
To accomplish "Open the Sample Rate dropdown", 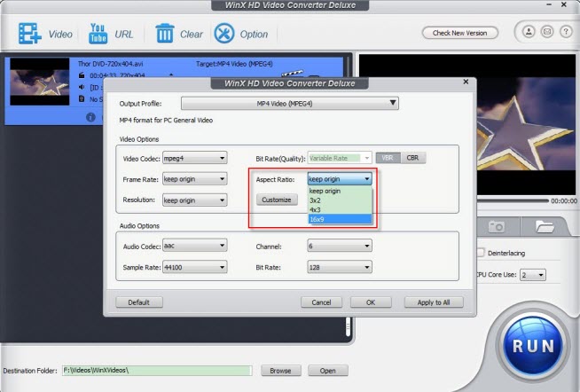I will [194, 267].
